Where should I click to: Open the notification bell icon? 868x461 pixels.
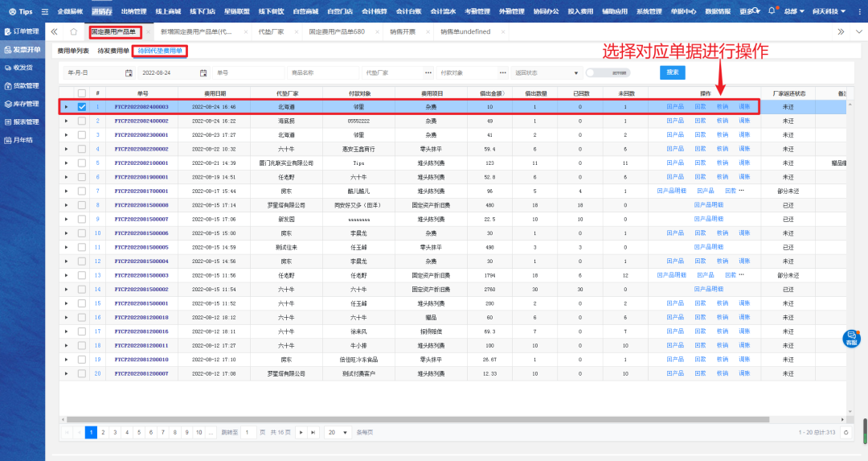772,11
